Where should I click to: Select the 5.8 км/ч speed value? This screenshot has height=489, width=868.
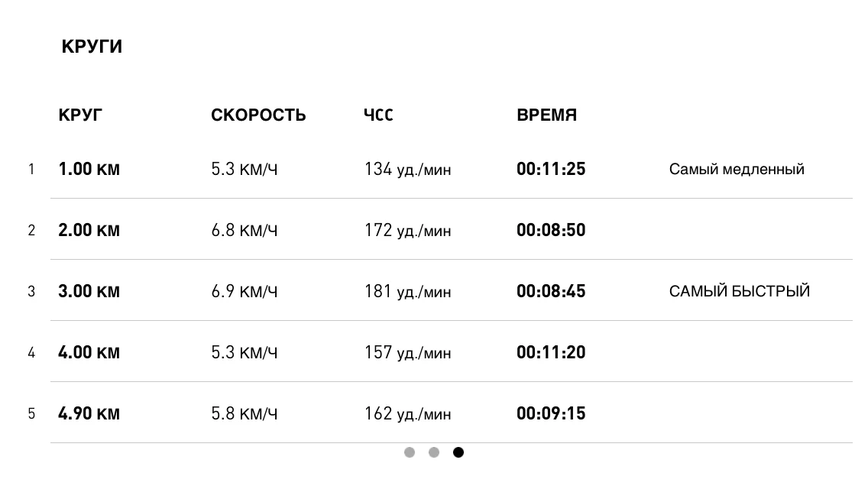coord(244,413)
